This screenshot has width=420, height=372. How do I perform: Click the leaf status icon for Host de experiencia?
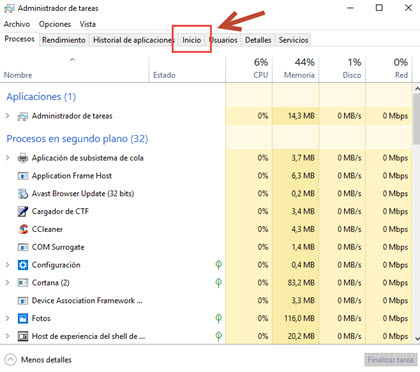[x=218, y=336]
